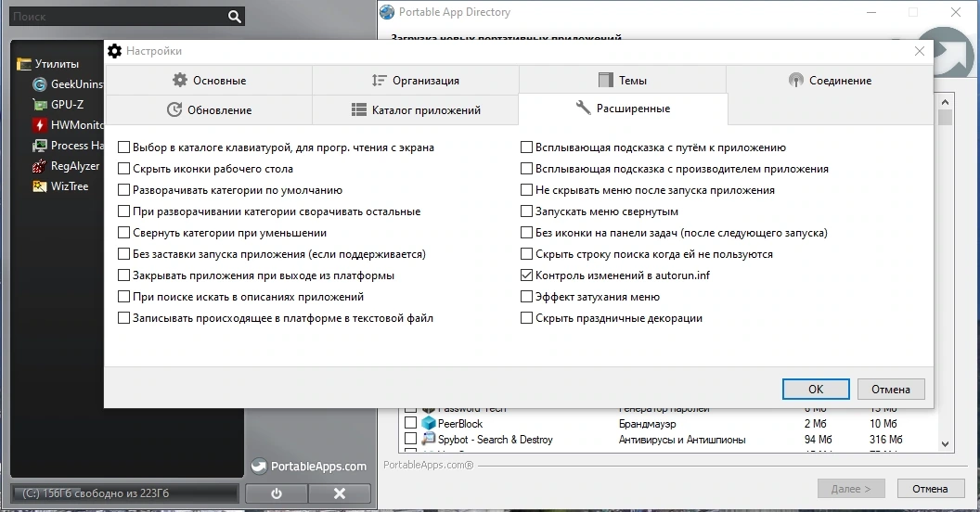Check При разворачивании категории сворачивать остальные

[123, 211]
